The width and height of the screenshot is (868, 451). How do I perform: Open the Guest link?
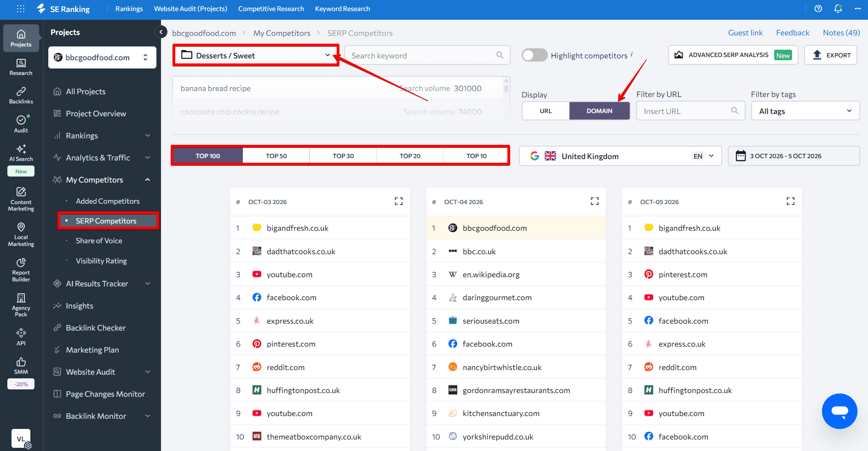click(745, 33)
